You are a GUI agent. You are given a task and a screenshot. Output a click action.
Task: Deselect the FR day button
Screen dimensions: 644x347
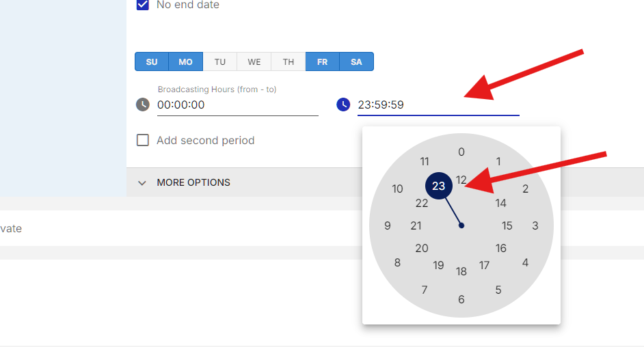[323, 61]
